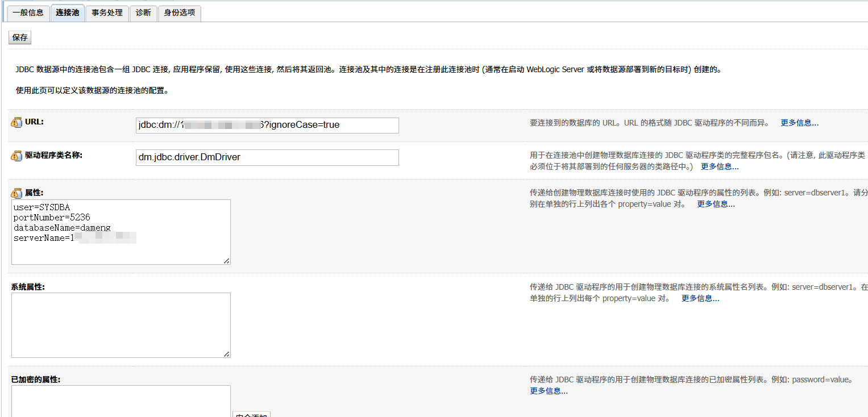Open the 事务处理 tab
The width and height of the screenshot is (868, 417).
(106, 12)
